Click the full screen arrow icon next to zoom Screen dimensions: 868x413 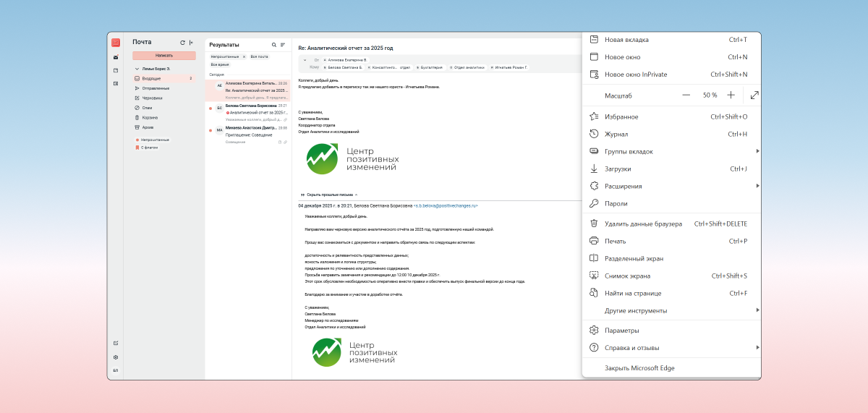(x=754, y=95)
